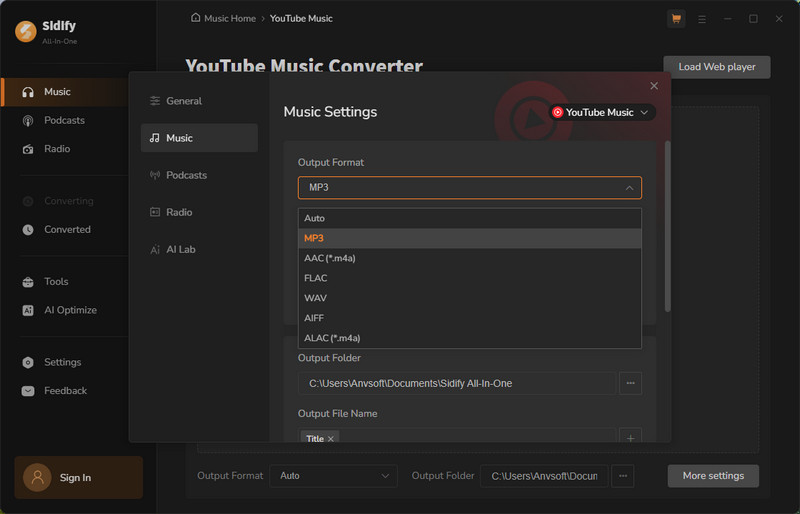Close the Music Settings dialog
This screenshot has width=800, height=514.
point(654,86)
